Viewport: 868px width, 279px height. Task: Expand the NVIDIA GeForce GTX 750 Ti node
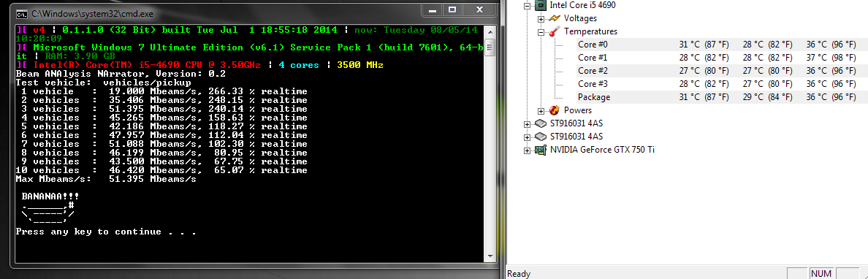coord(528,150)
